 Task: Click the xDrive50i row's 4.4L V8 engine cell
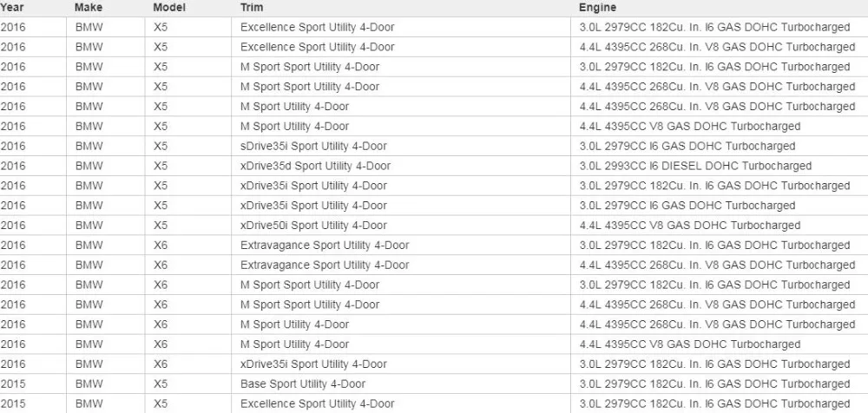coord(690,226)
